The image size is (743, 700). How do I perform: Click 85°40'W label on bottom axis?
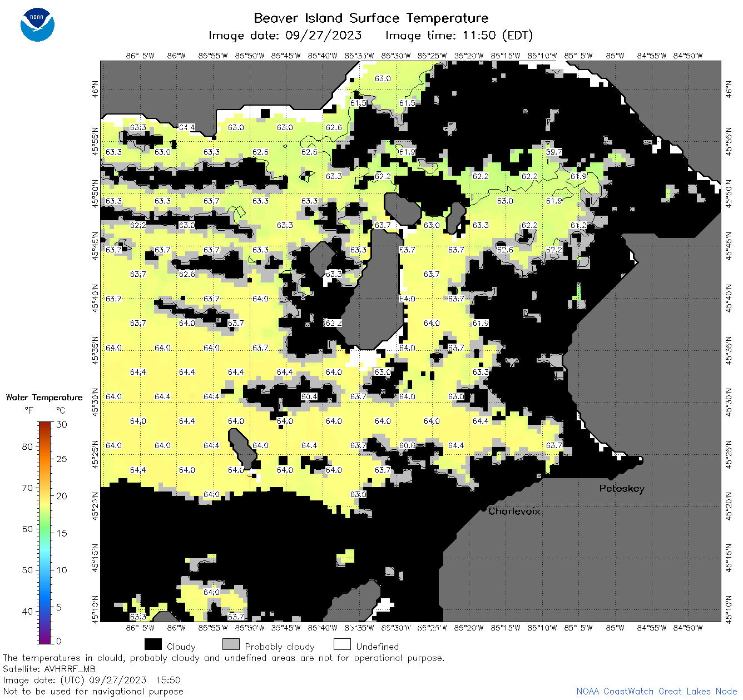pos(323,628)
